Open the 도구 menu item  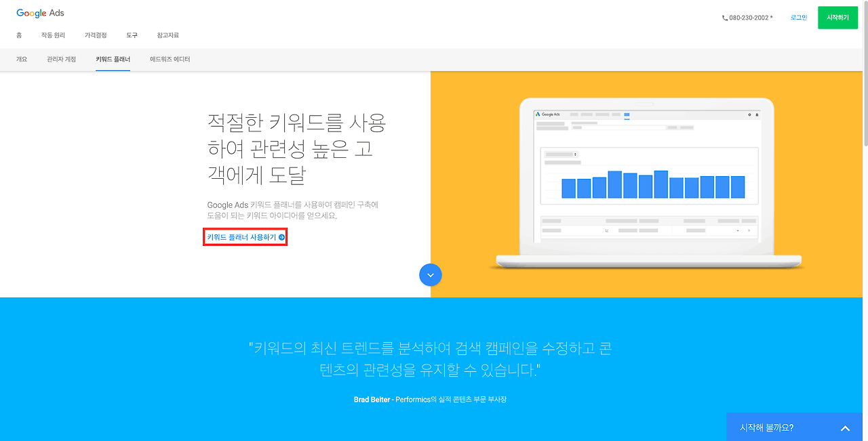point(132,35)
